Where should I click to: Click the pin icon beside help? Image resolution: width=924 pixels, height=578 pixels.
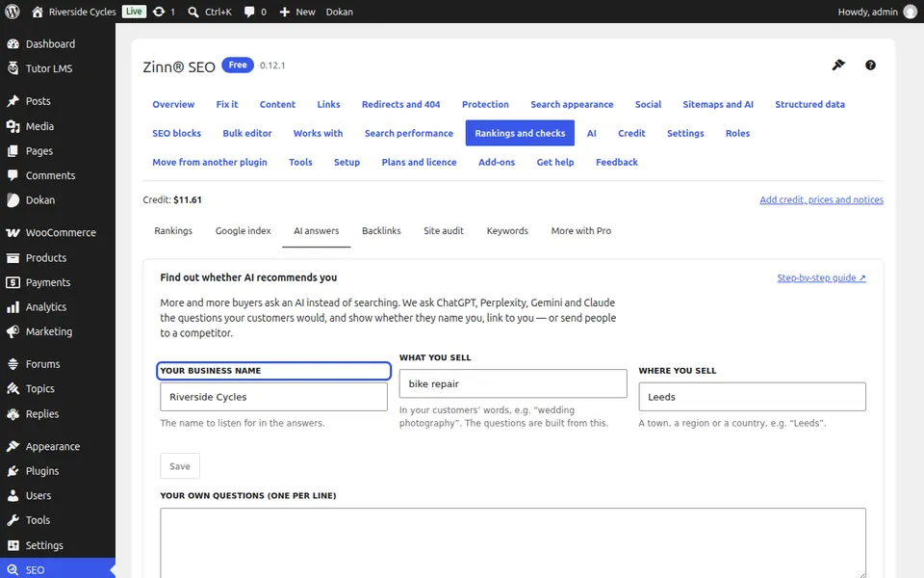tap(838, 65)
